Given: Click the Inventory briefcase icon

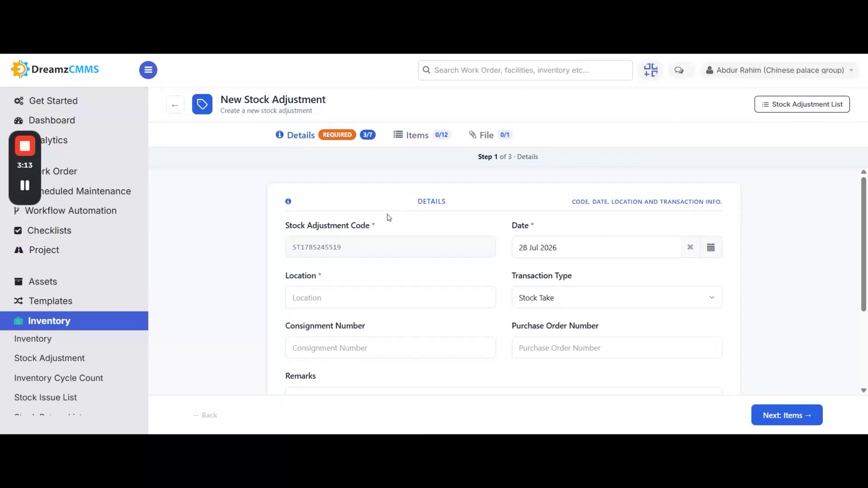Looking at the screenshot, I should 18,321.
